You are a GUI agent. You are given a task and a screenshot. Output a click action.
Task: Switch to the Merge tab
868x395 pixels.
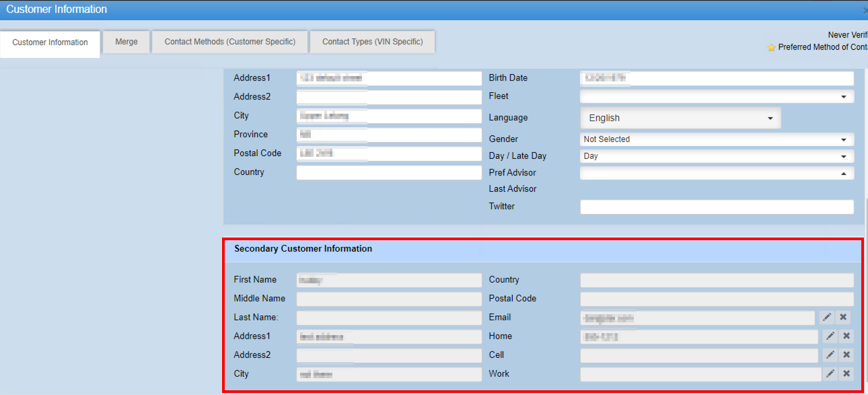coord(126,42)
